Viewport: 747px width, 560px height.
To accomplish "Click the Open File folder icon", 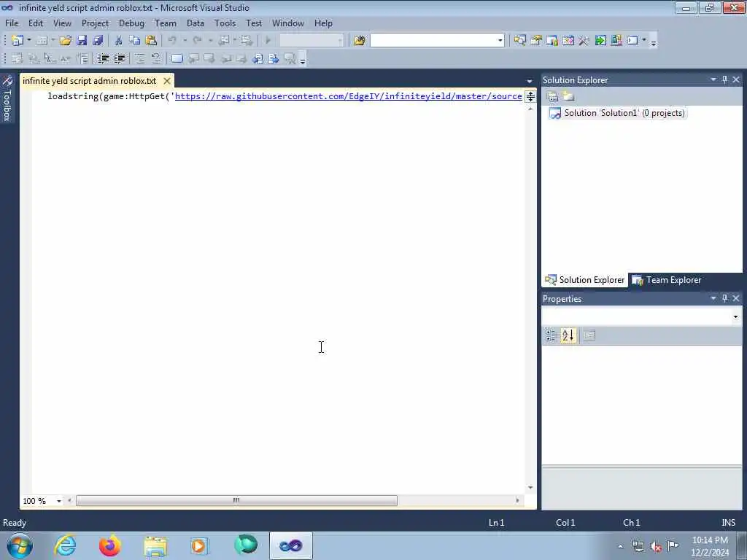I will [65, 41].
